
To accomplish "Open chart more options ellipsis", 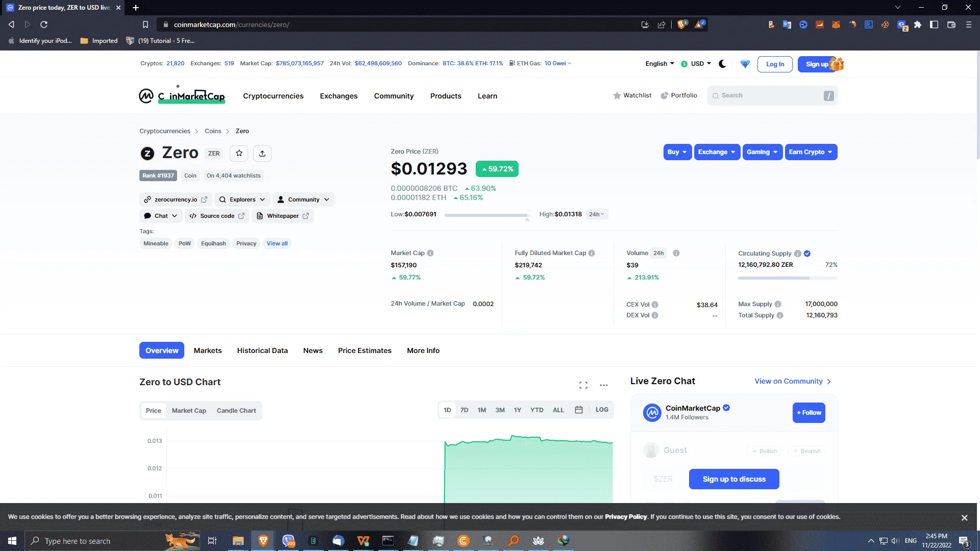I will point(604,385).
